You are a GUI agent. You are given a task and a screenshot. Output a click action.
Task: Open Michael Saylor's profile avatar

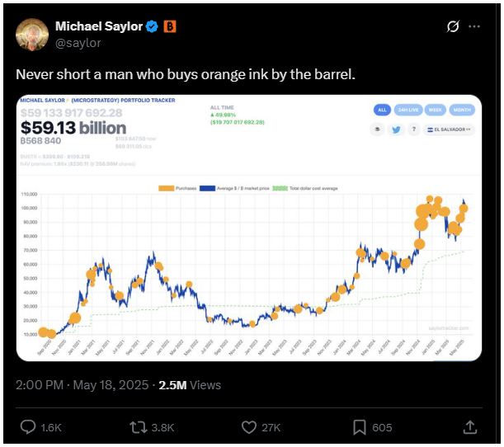(32, 35)
